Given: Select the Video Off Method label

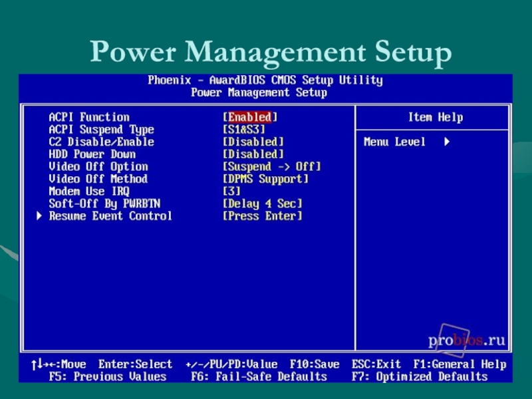Looking at the screenshot, I should click(98, 179).
